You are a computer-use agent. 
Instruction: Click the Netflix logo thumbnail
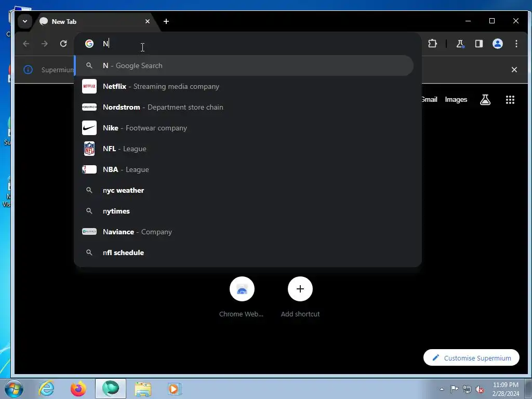click(x=89, y=86)
